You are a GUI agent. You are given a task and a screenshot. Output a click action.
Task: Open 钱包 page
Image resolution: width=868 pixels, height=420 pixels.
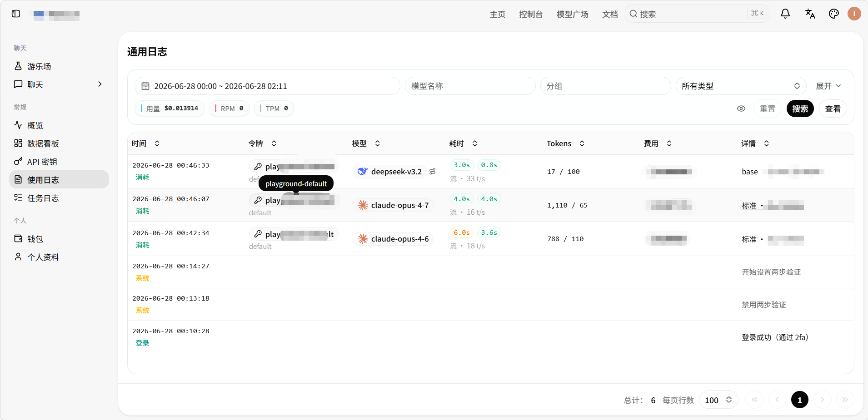[x=59, y=239]
